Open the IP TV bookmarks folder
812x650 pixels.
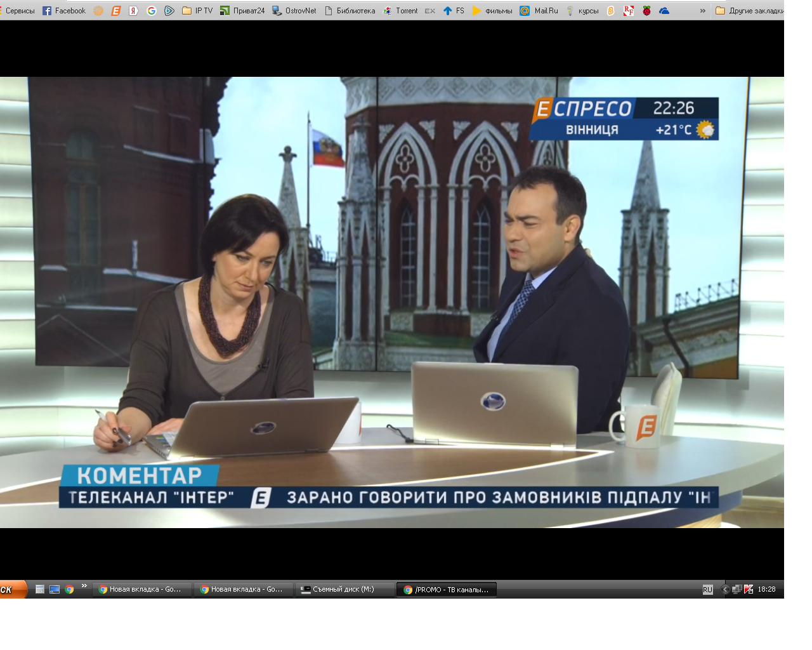197,11
